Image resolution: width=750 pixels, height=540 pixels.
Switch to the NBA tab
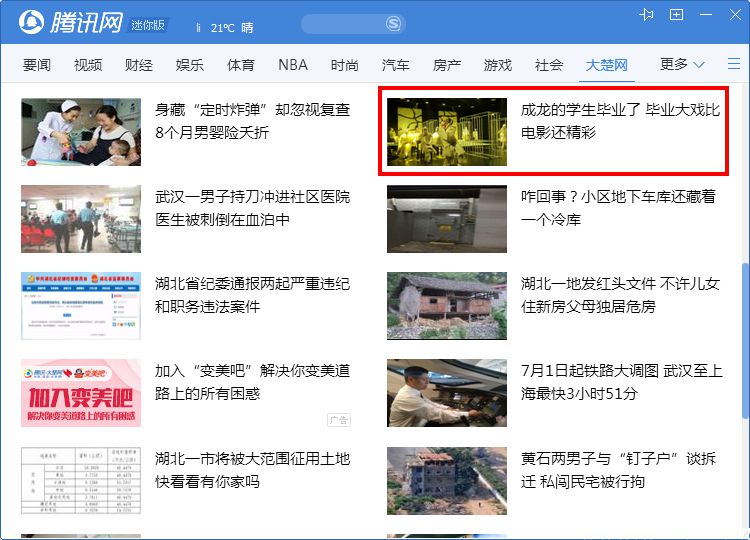tap(292, 65)
